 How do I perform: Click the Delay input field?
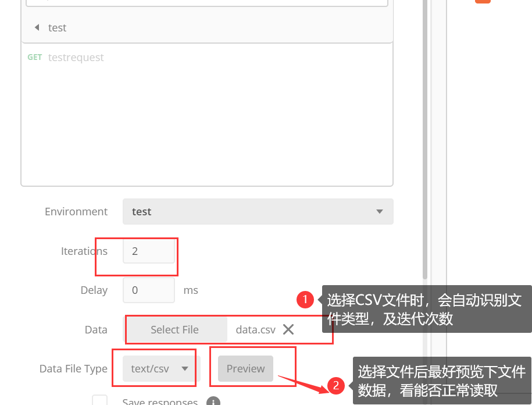click(x=149, y=290)
